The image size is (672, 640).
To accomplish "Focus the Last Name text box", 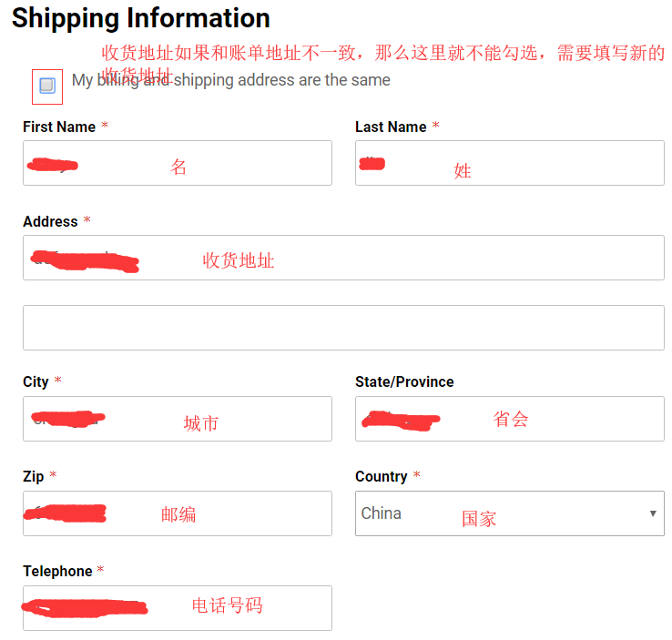I will [x=509, y=164].
